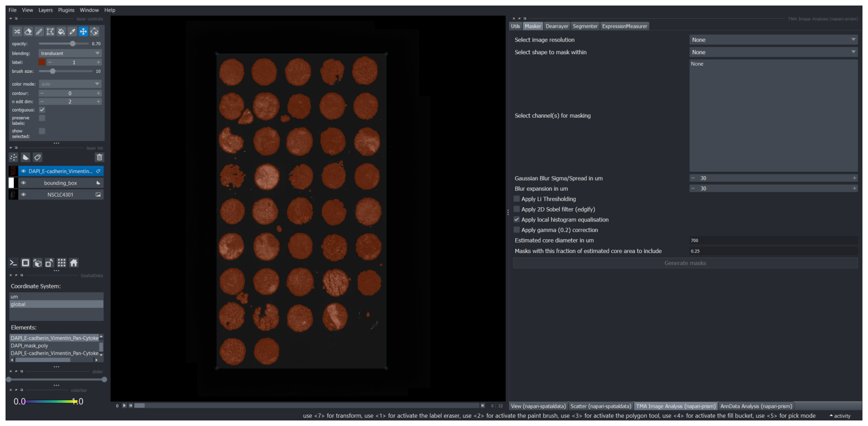Enable show selected
868x426 pixels.
tap(42, 132)
